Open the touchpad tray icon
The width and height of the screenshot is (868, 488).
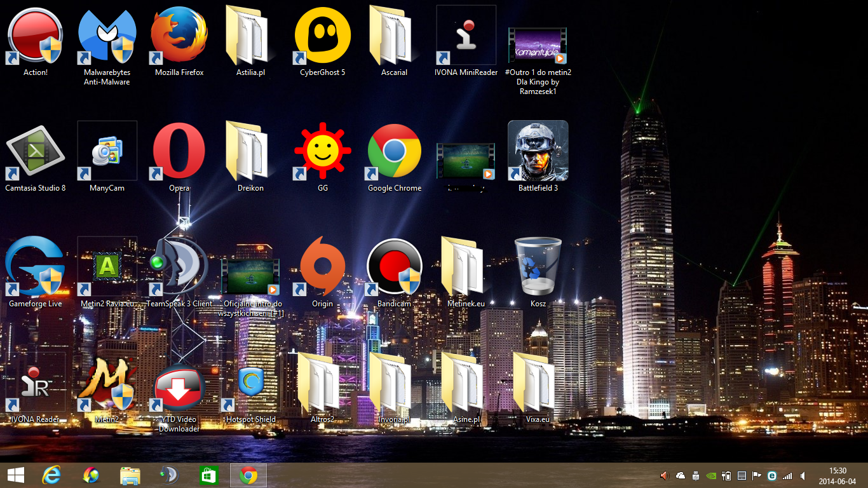[742, 475]
